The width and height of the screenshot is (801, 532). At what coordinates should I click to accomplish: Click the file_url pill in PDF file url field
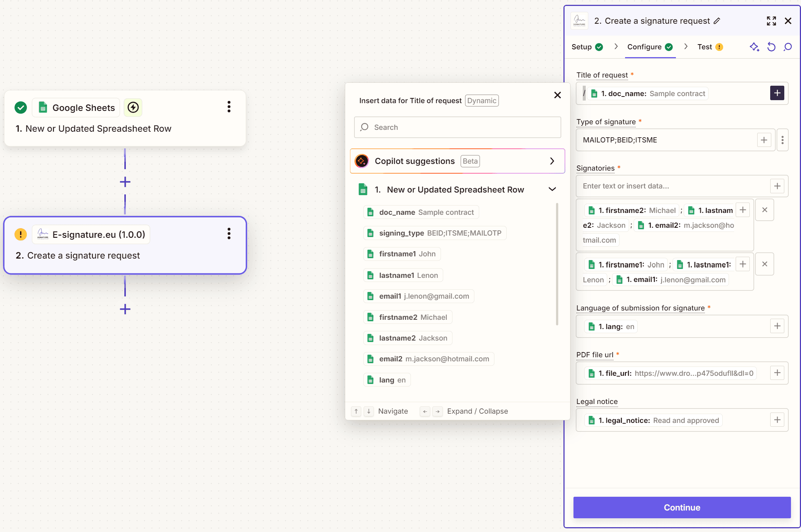tap(671, 373)
